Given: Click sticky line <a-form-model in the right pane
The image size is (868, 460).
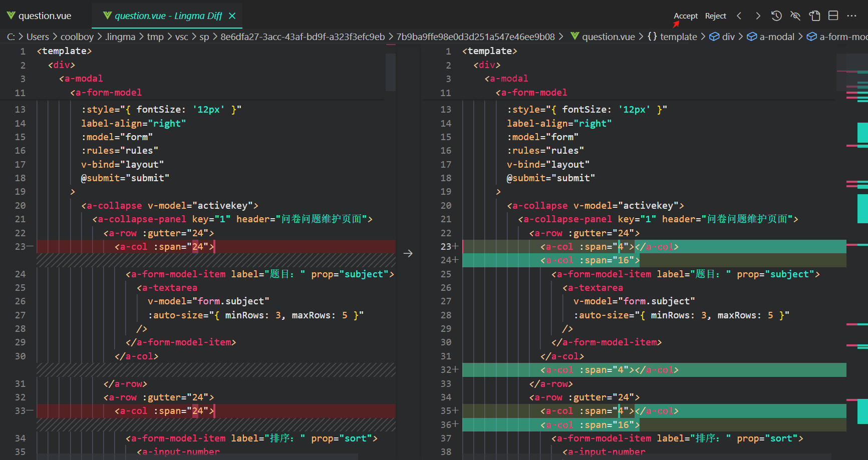Looking at the screenshot, I should [x=531, y=93].
